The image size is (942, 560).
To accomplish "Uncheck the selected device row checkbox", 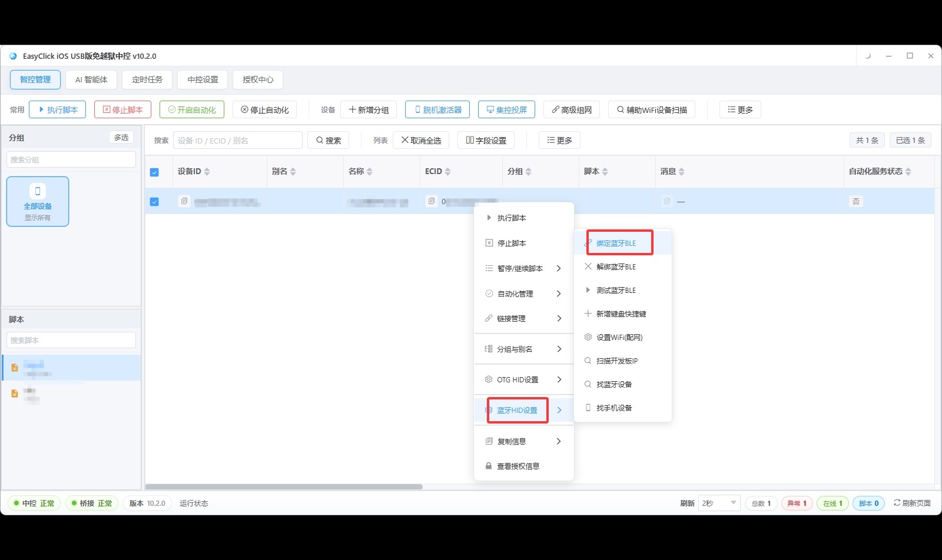I will point(154,202).
